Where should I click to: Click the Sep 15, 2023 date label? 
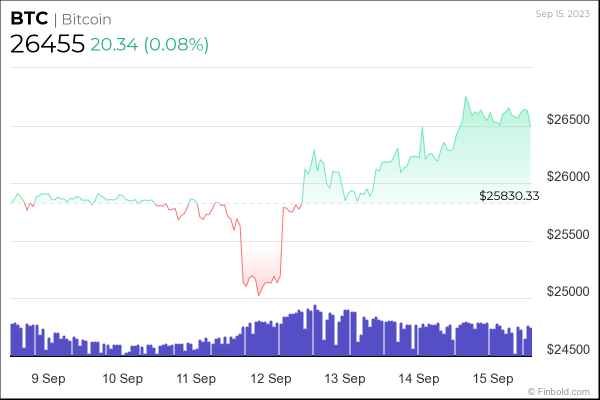pos(564,12)
